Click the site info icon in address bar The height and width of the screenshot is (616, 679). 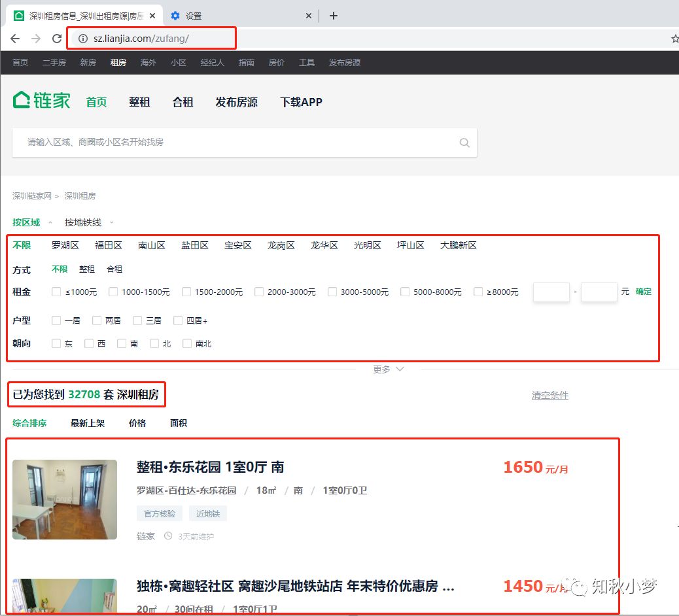click(x=82, y=39)
